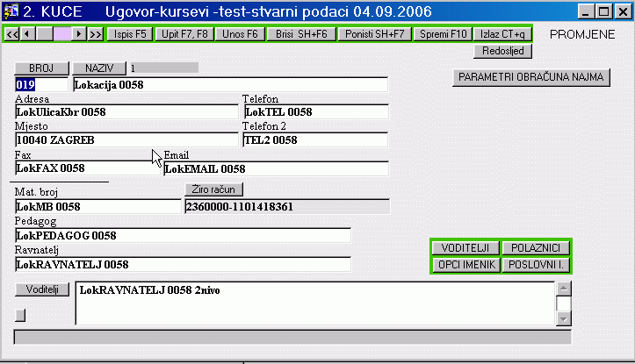Jump to last record with >> button
The image size is (635, 364).
point(96,34)
